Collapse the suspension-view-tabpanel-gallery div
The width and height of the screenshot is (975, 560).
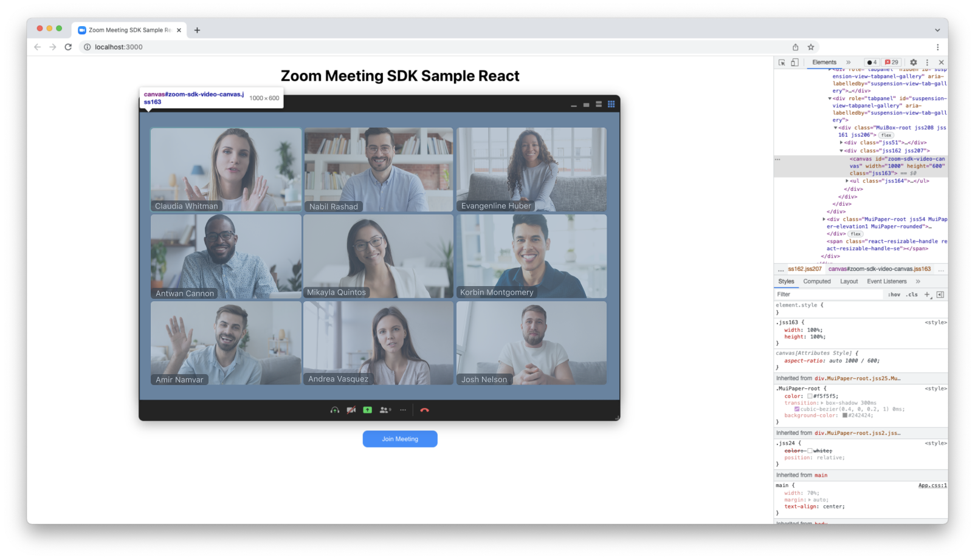click(830, 99)
